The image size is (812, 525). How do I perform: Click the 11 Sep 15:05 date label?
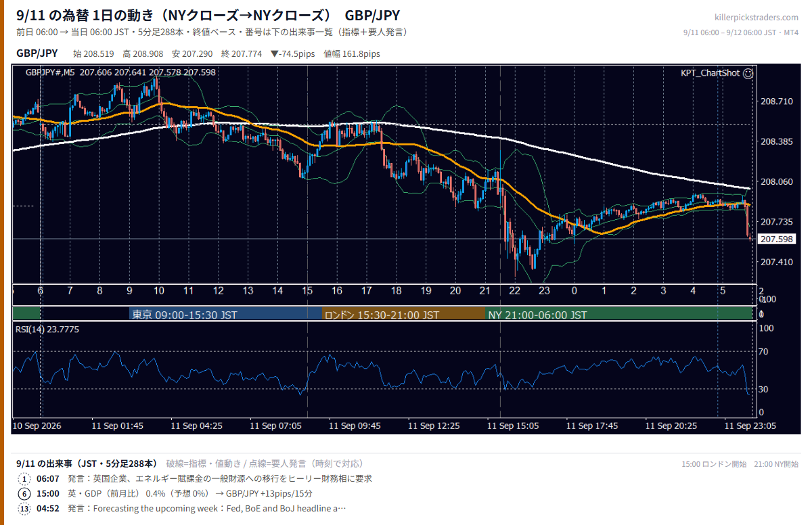point(513,426)
